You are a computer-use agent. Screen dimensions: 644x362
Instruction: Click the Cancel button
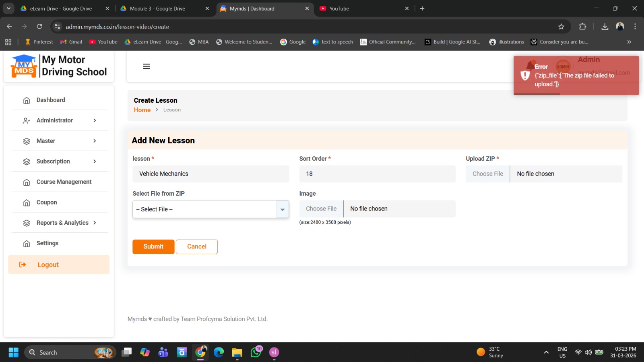click(x=196, y=247)
